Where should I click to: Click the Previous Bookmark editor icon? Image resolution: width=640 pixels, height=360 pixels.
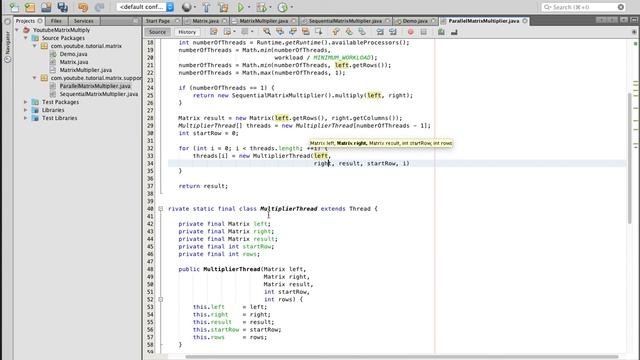click(x=336, y=32)
